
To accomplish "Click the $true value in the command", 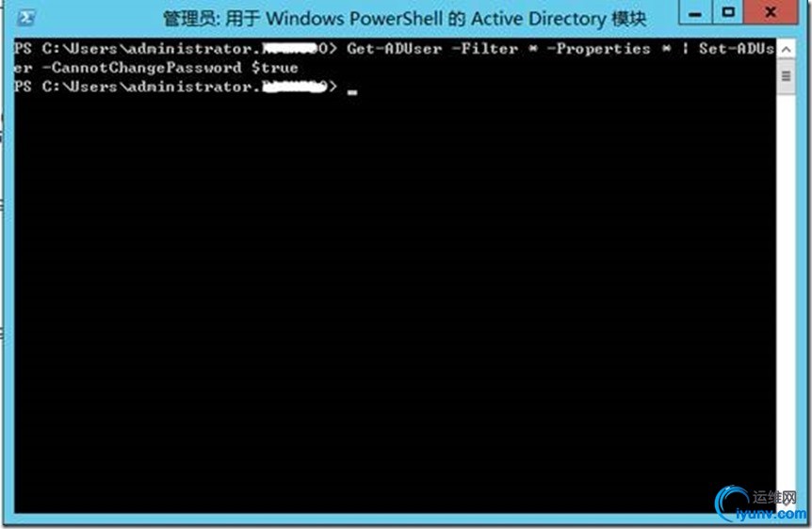I will 274,68.
